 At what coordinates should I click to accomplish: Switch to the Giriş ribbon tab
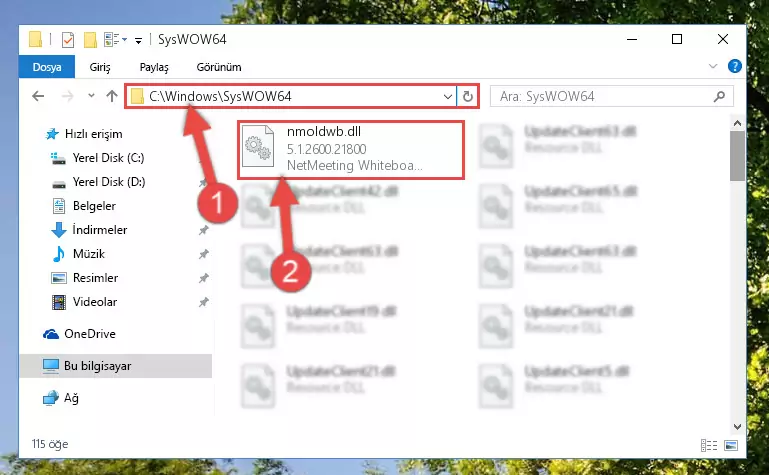[x=100, y=67]
